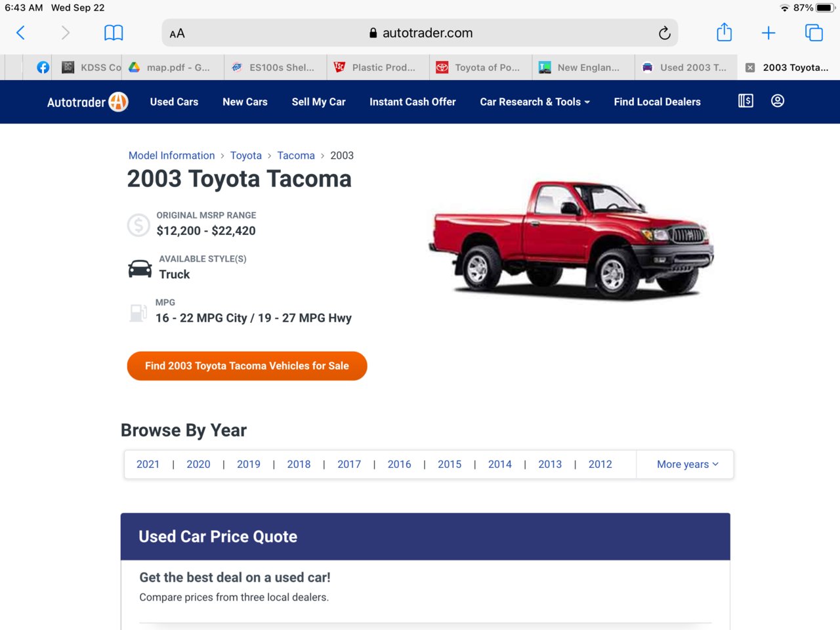Click the Autotrader logo
This screenshot has width=840, height=630.
pyautogui.click(x=87, y=102)
